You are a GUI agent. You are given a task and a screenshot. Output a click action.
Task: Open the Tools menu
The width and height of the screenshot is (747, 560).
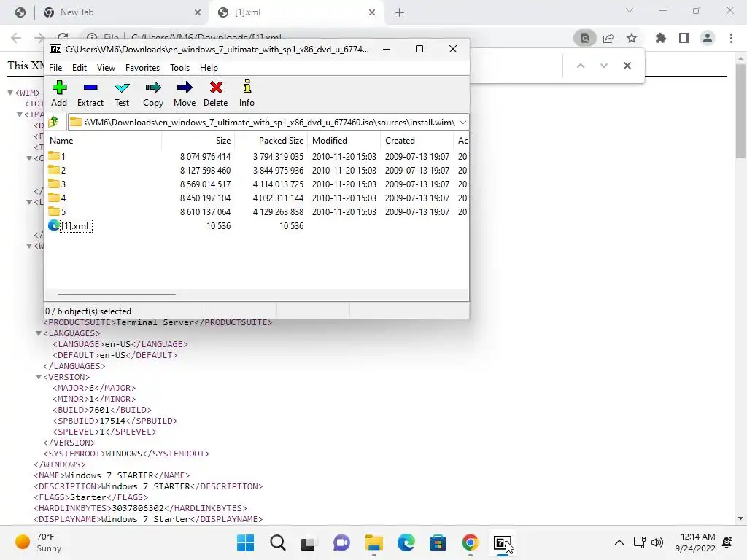pos(179,68)
